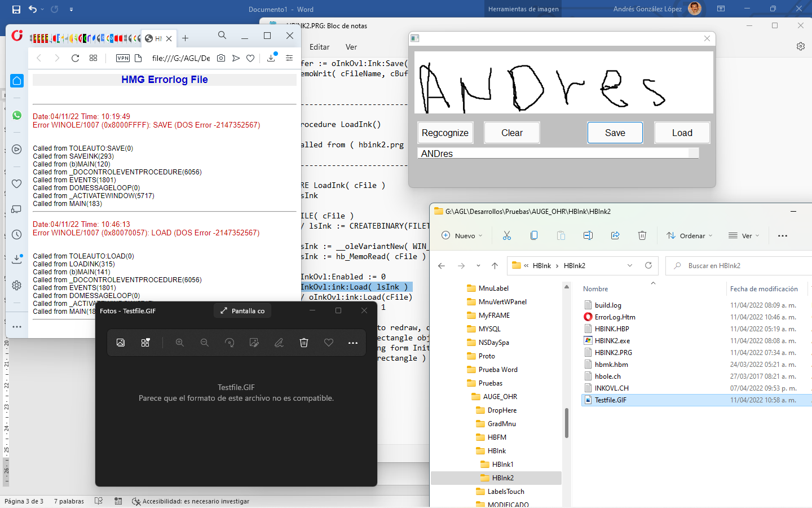Click the Explorer tree vertical scrollbar thumb
The height and width of the screenshot is (508, 812).
(566, 423)
